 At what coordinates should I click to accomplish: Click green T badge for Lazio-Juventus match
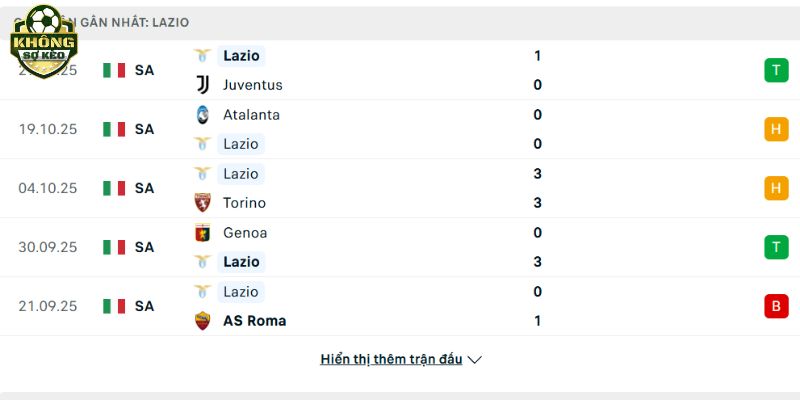[775, 70]
